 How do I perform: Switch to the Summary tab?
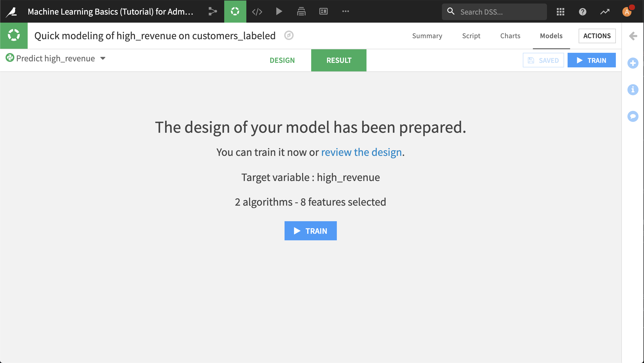coord(427,36)
